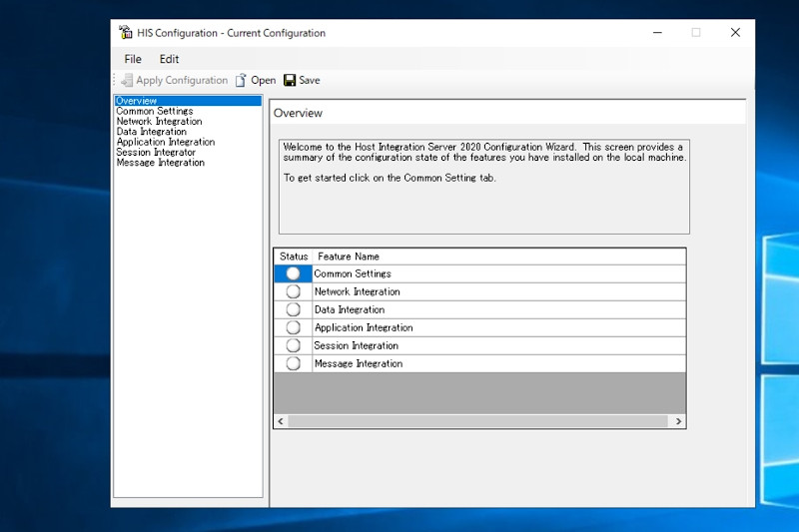Click the Status column header

click(x=294, y=257)
